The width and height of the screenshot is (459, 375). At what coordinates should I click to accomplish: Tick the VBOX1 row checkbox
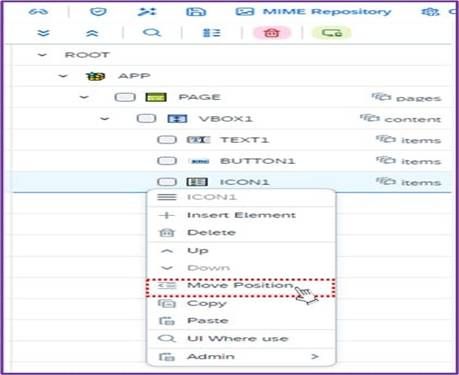point(146,118)
